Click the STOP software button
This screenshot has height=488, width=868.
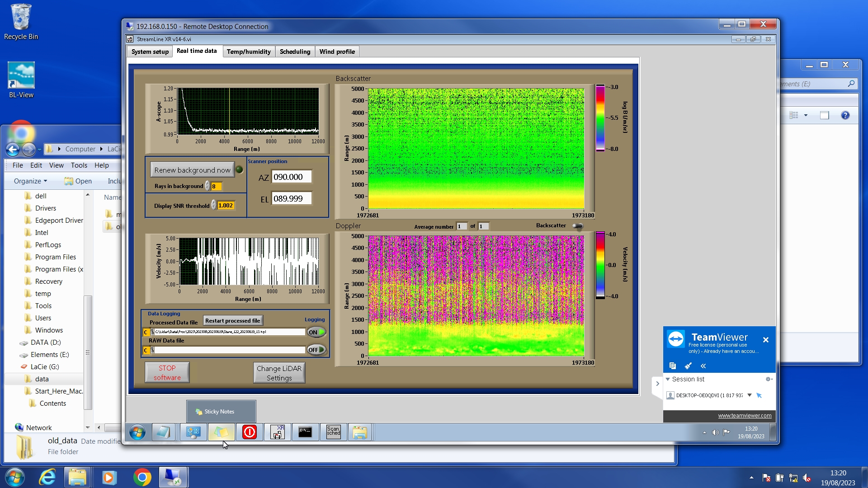[167, 373]
